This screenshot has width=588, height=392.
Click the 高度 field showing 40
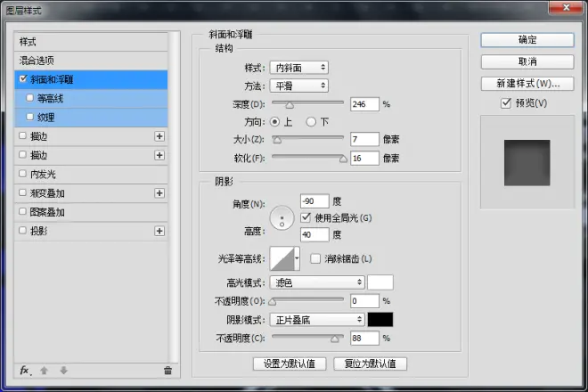(x=314, y=234)
